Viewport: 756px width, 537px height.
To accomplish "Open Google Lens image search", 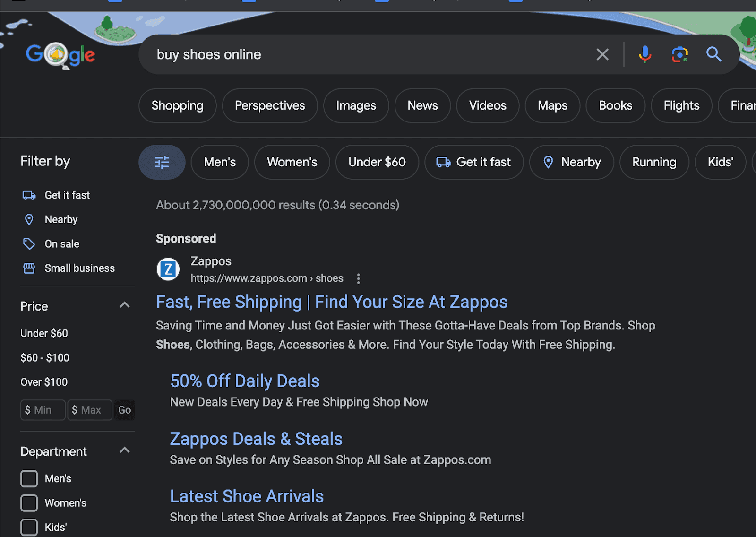I will point(679,54).
